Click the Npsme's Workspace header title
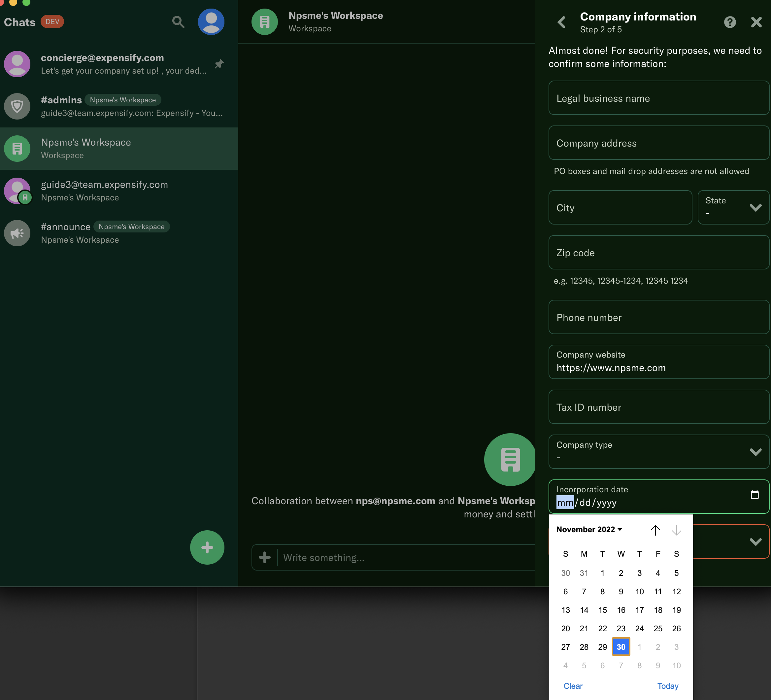 [x=335, y=15]
